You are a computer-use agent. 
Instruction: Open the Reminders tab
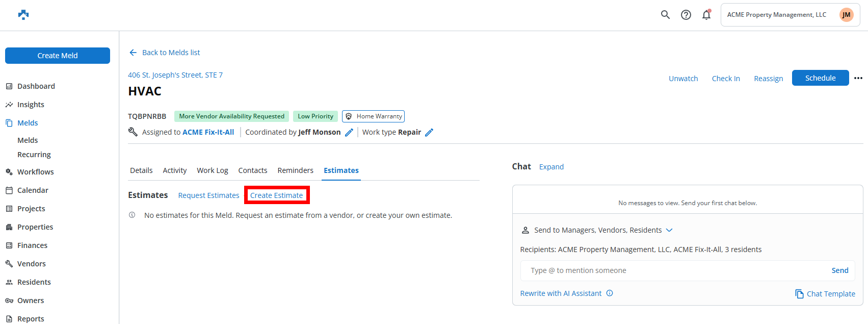295,170
